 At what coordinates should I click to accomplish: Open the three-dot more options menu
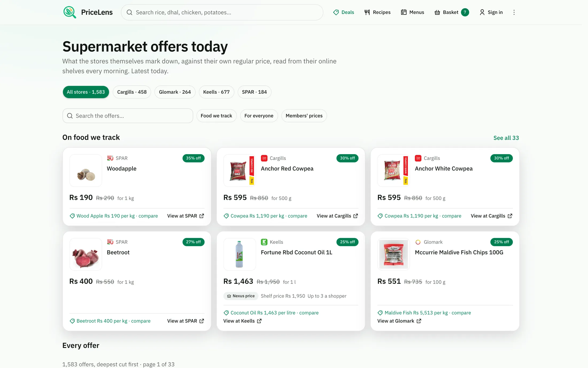(514, 12)
